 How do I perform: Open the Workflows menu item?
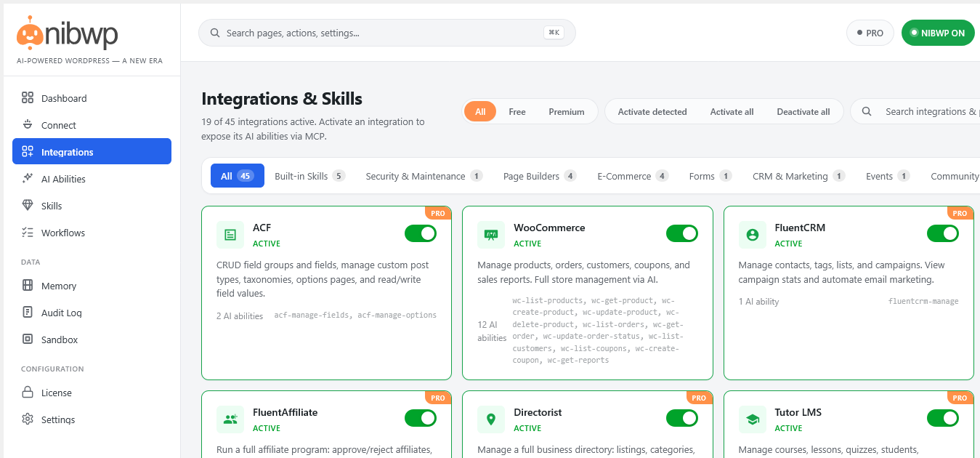click(x=92, y=233)
